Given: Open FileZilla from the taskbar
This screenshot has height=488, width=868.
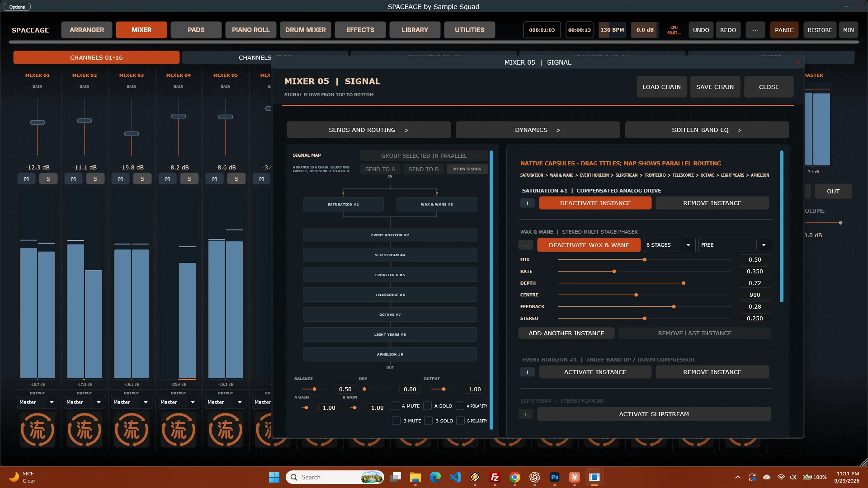Looking at the screenshot, I should click(495, 477).
